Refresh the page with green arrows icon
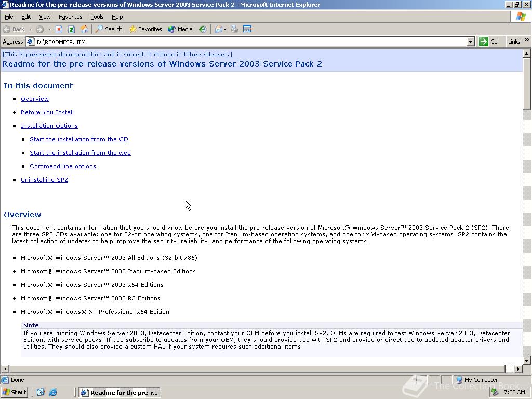Screen dimensions: 532x399 71,29
